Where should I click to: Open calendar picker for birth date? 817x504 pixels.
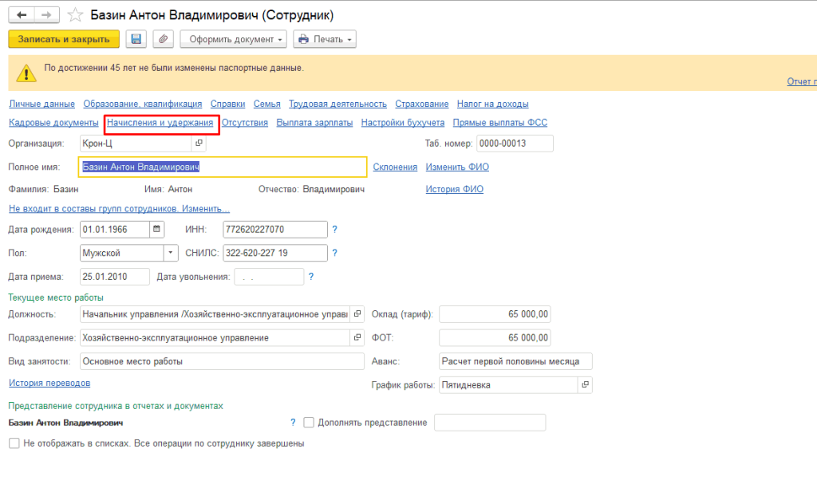(157, 230)
